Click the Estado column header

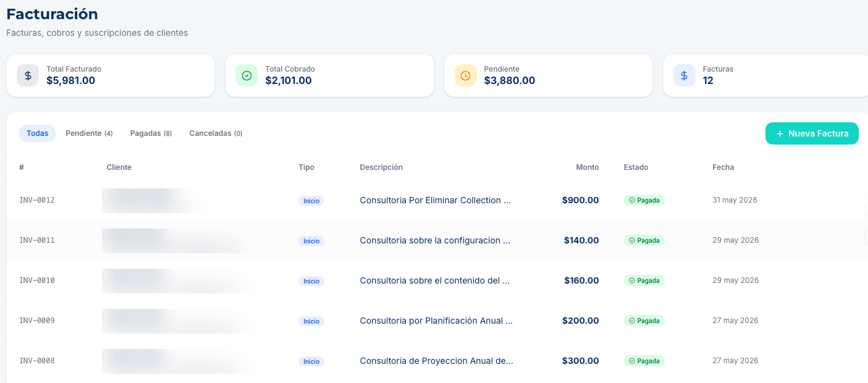point(636,167)
